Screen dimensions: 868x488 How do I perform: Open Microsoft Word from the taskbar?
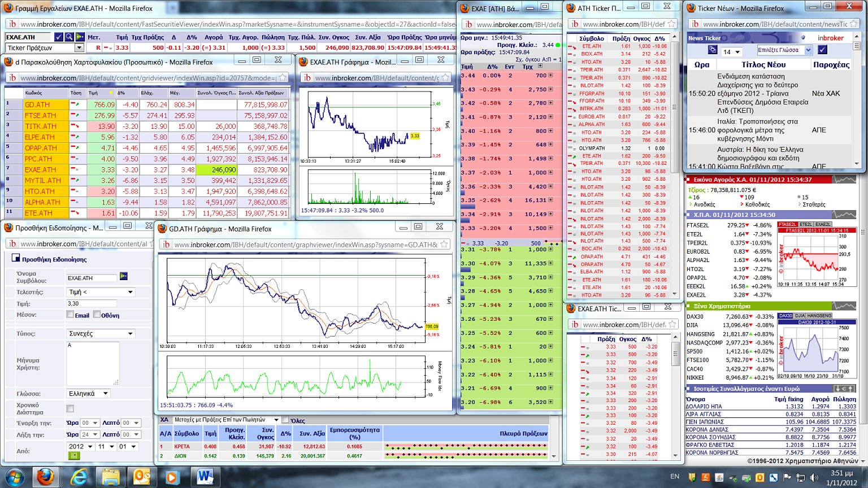pos(205,477)
